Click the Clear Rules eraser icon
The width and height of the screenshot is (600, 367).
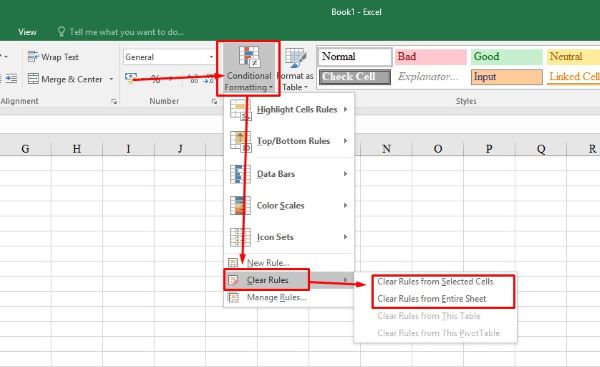(233, 280)
